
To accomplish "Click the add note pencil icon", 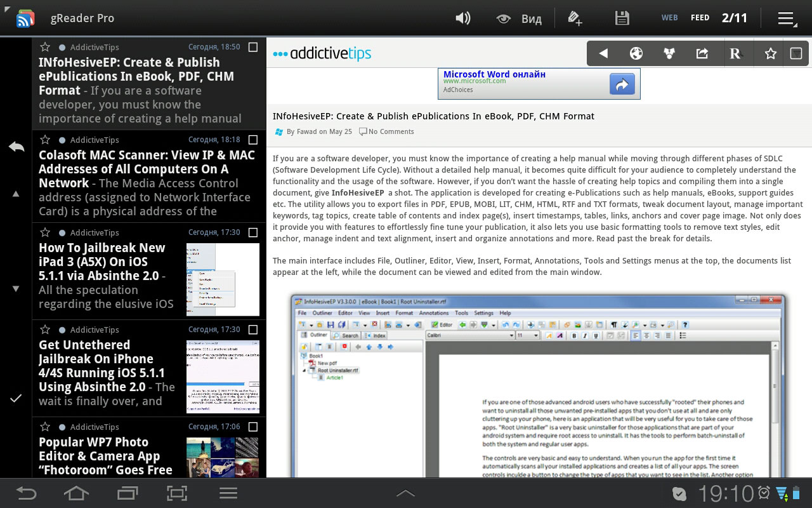I will 575,18.
